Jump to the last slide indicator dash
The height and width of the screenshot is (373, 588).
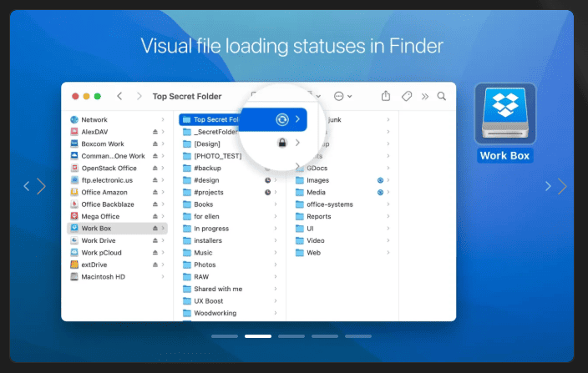[x=358, y=336]
